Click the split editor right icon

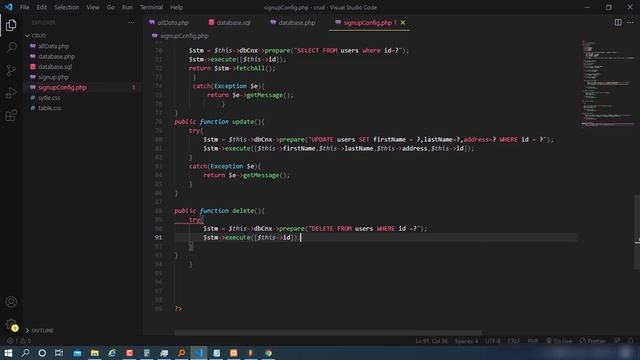(x=618, y=22)
